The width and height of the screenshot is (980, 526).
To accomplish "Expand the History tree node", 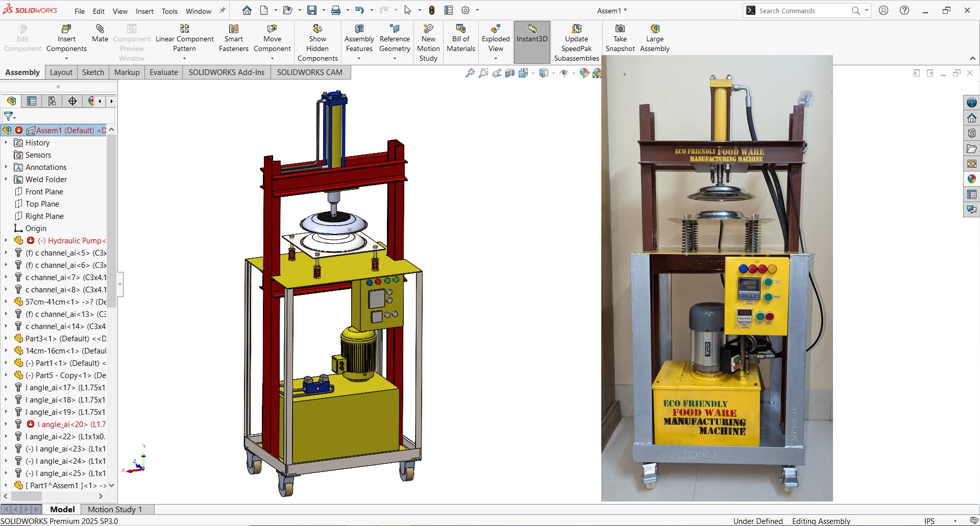I will click(x=6, y=142).
